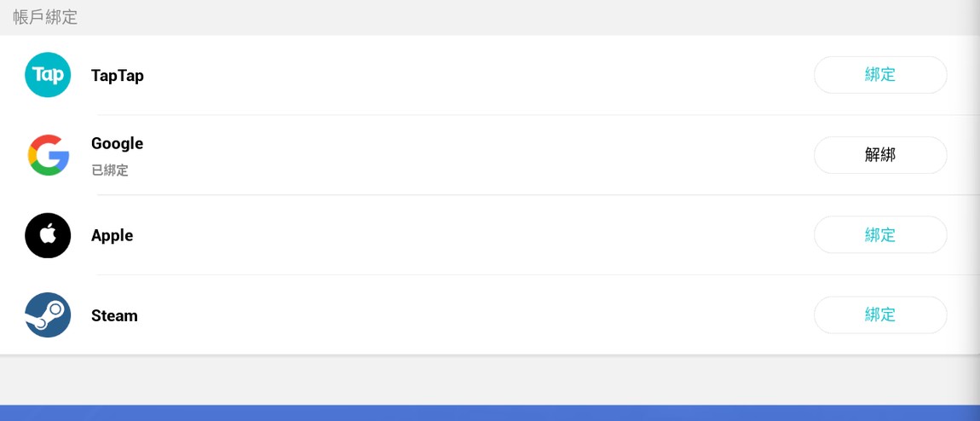Screen dimensions: 980x421
Task: Click the Steam logo icon
Action: 48,315
